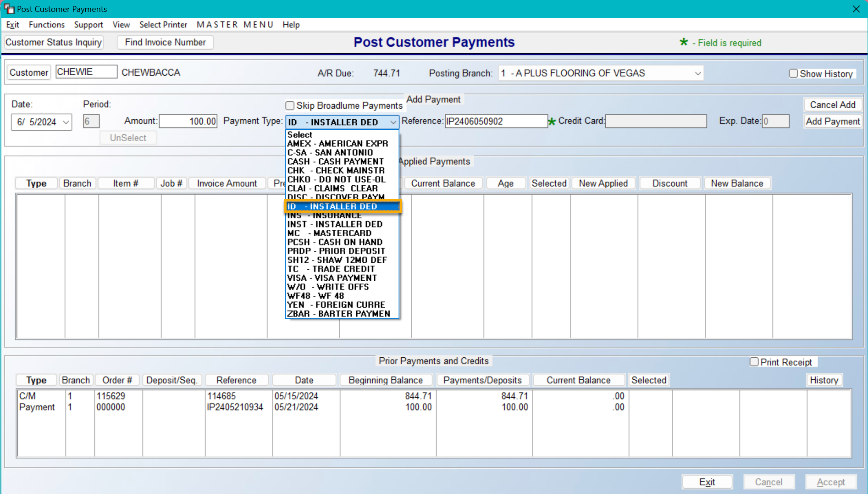Toggle the Show History checkbox
This screenshot has height=494, width=868.
(793, 73)
